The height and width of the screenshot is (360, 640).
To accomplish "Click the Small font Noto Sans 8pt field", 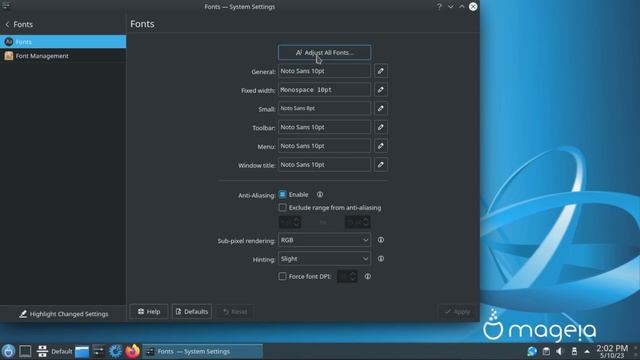I will 324,109.
